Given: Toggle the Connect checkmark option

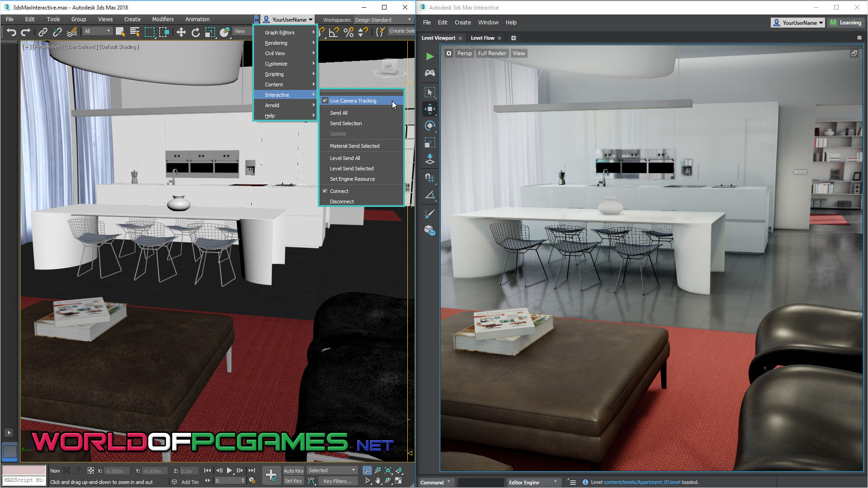Looking at the screenshot, I should [339, 191].
